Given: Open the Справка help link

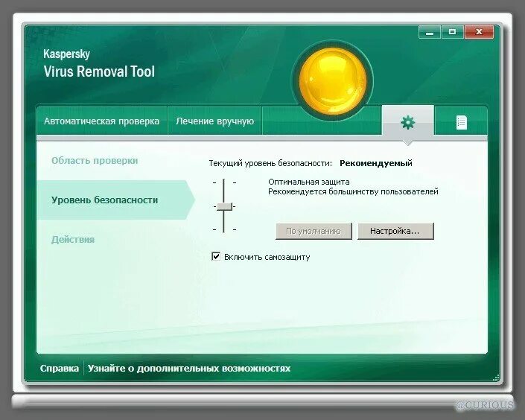Looking at the screenshot, I should coord(60,368).
